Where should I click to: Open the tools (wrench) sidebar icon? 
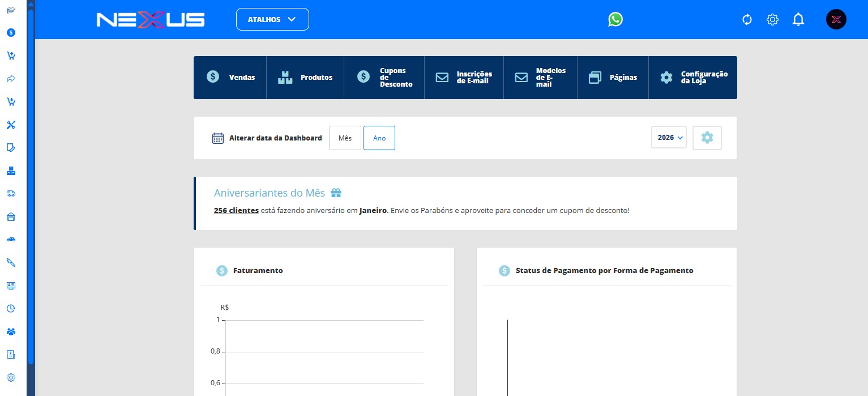pyautogui.click(x=11, y=125)
